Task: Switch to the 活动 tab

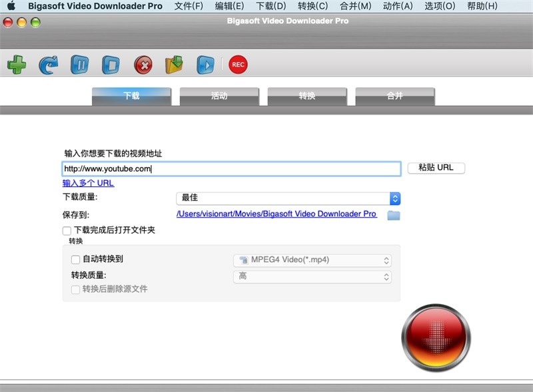Action: point(219,96)
